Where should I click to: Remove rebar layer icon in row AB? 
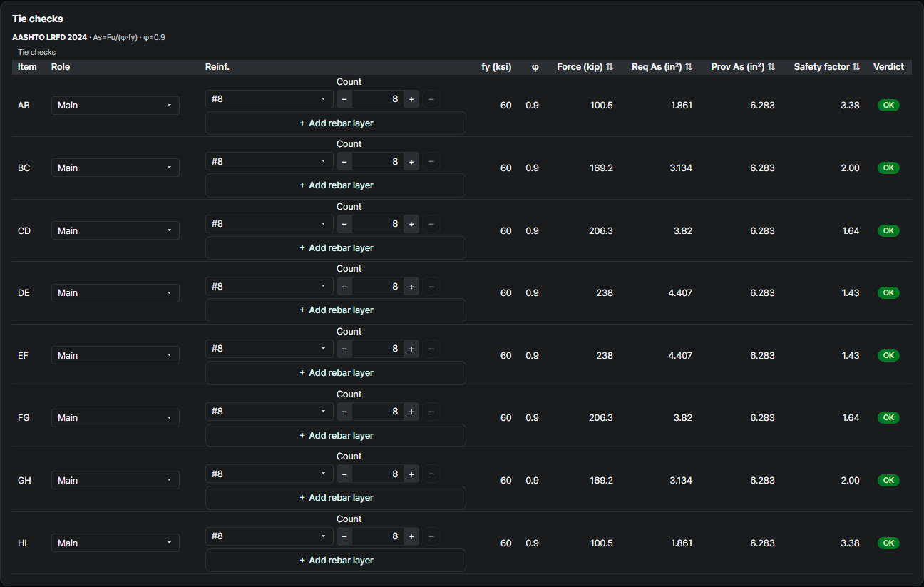click(x=431, y=99)
